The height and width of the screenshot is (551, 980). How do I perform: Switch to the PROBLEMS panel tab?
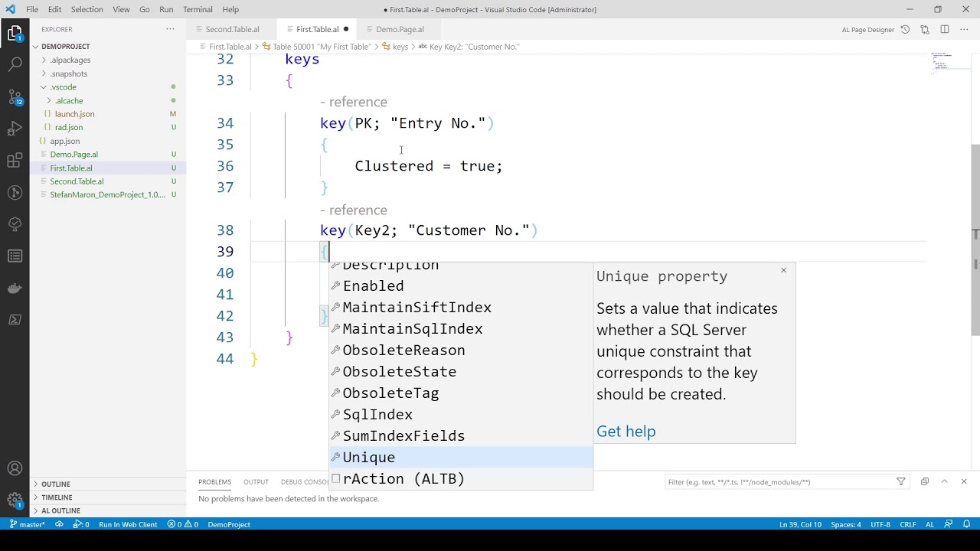(x=214, y=482)
